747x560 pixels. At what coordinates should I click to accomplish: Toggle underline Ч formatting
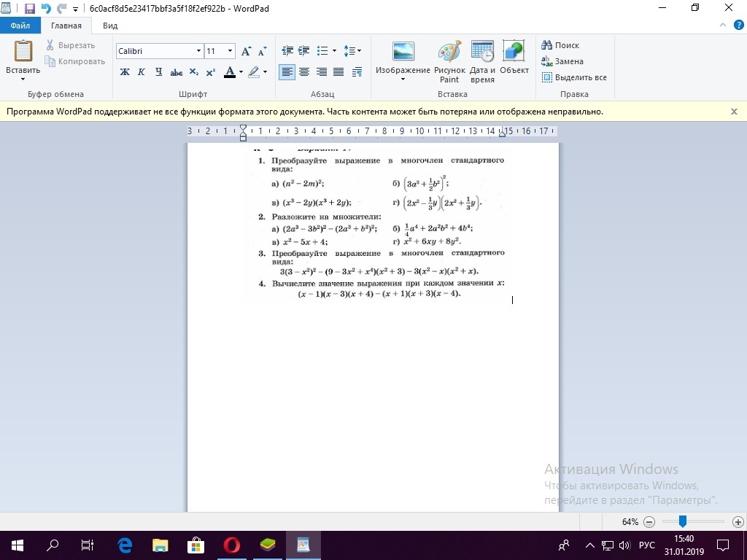(158, 72)
